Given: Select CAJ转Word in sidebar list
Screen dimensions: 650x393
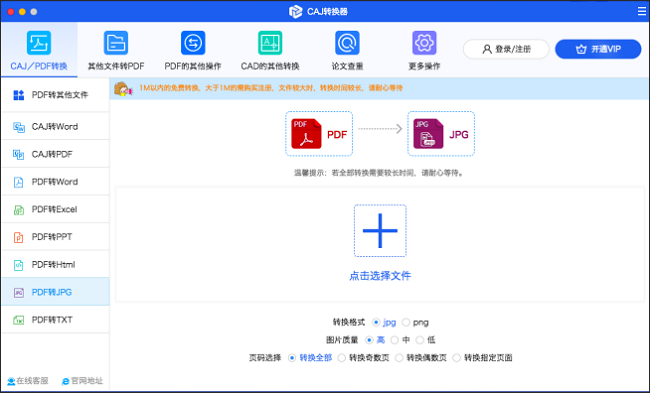Looking at the screenshot, I should (56, 127).
